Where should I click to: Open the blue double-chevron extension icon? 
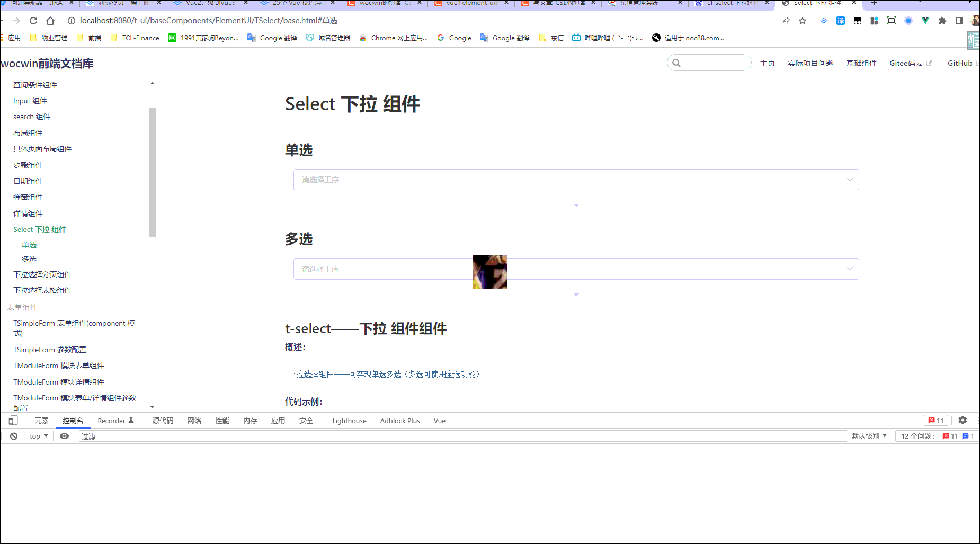coord(824,21)
